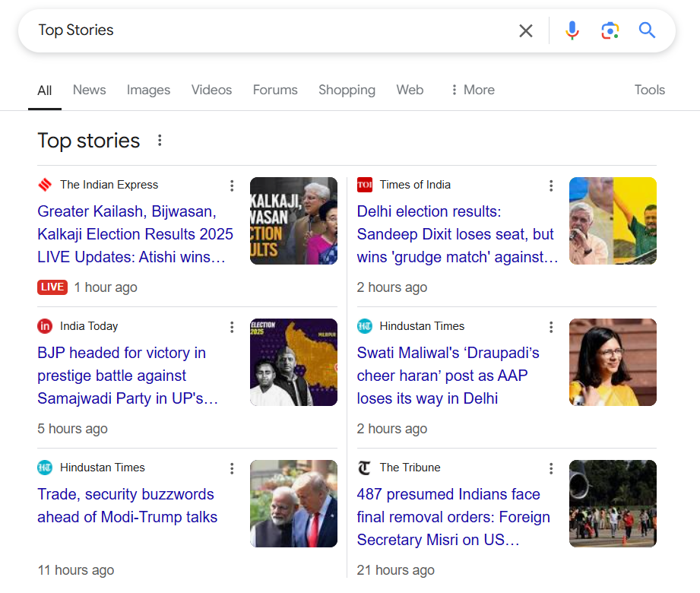This screenshot has width=700, height=593.
Task: Click the '1 hour ago' timestamp
Action: pos(106,287)
